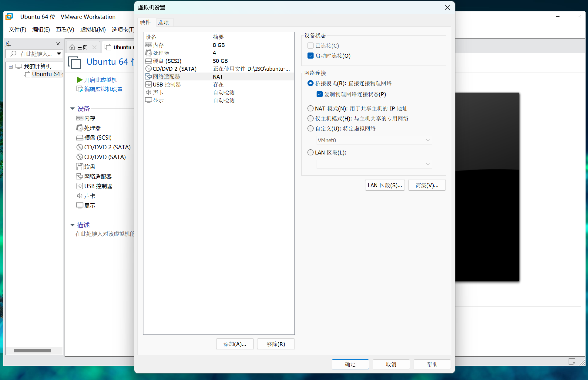This screenshot has height=380, width=588.
Task: Collapse the 设备 section
Action: click(x=72, y=109)
